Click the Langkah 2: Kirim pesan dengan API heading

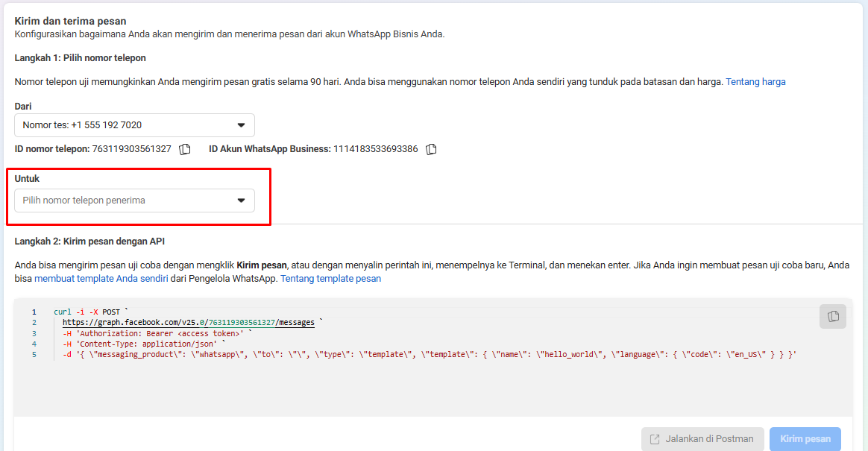pyautogui.click(x=89, y=242)
